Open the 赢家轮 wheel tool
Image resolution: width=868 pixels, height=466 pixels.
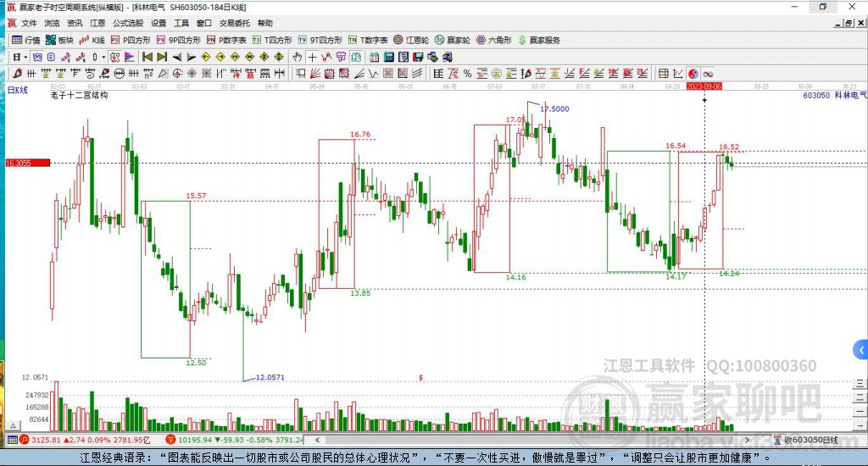click(x=453, y=40)
